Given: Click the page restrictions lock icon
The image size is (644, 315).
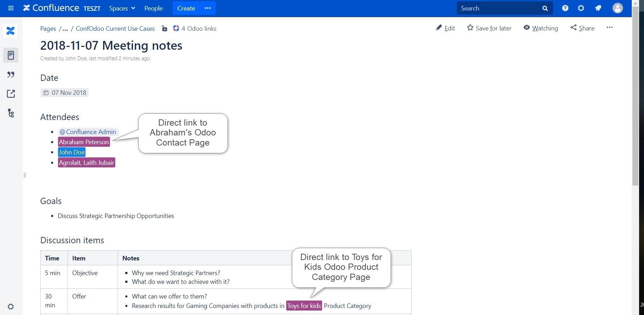Looking at the screenshot, I should (164, 28).
